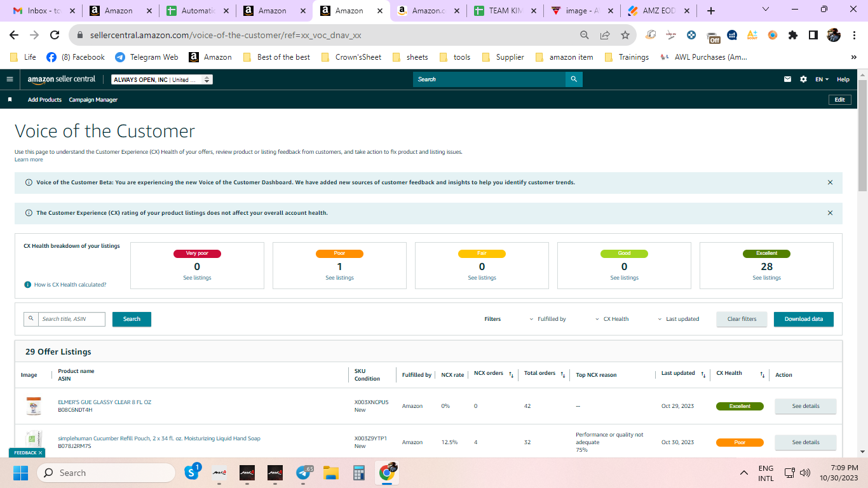This screenshot has height=488, width=868.
Task: Open Add Products in the navigation bar
Action: click(44, 100)
